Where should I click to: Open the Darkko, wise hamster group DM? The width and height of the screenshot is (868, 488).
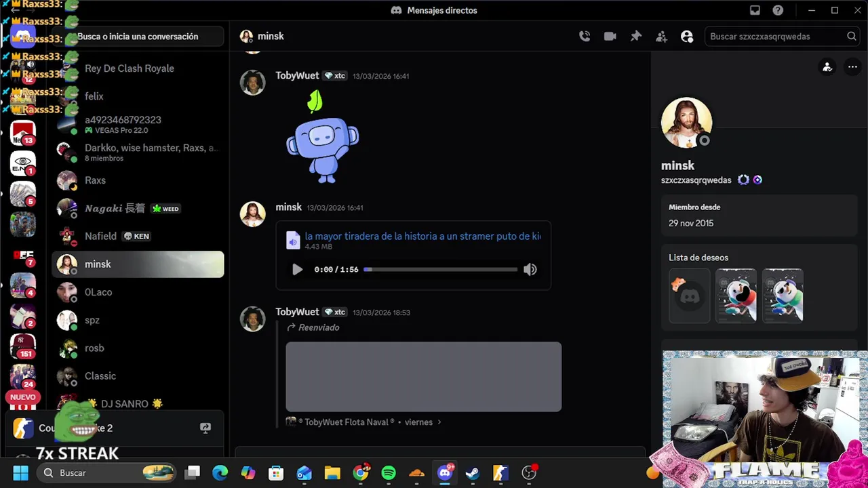click(x=138, y=152)
